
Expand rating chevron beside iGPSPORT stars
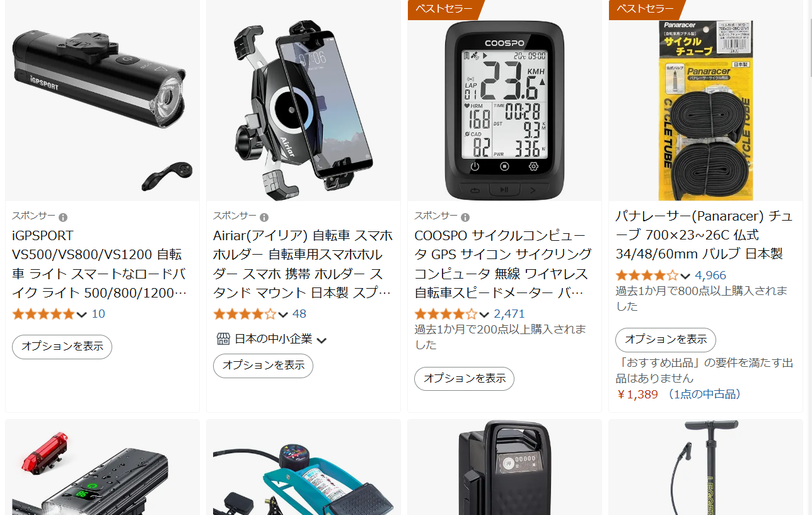(x=82, y=315)
